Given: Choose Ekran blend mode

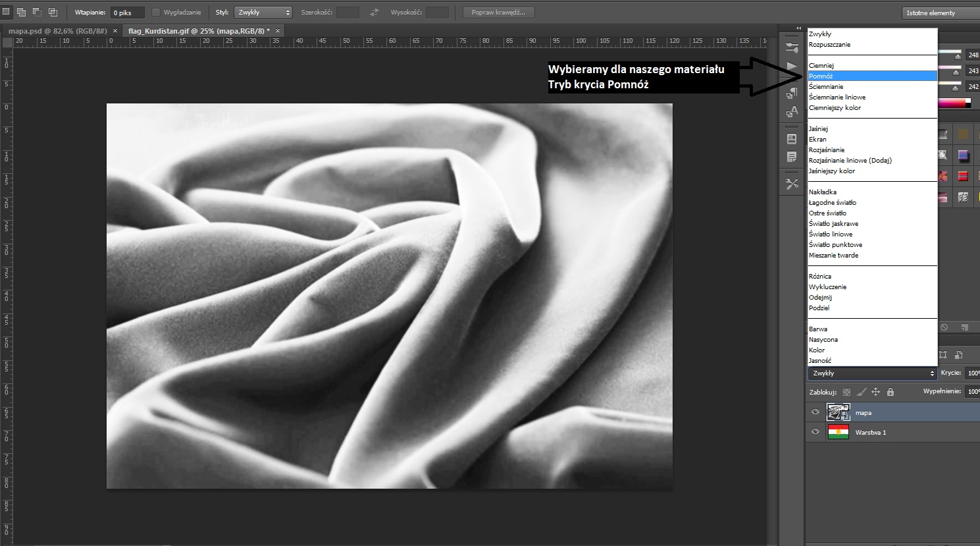Looking at the screenshot, I should click(x=872, y=139).
